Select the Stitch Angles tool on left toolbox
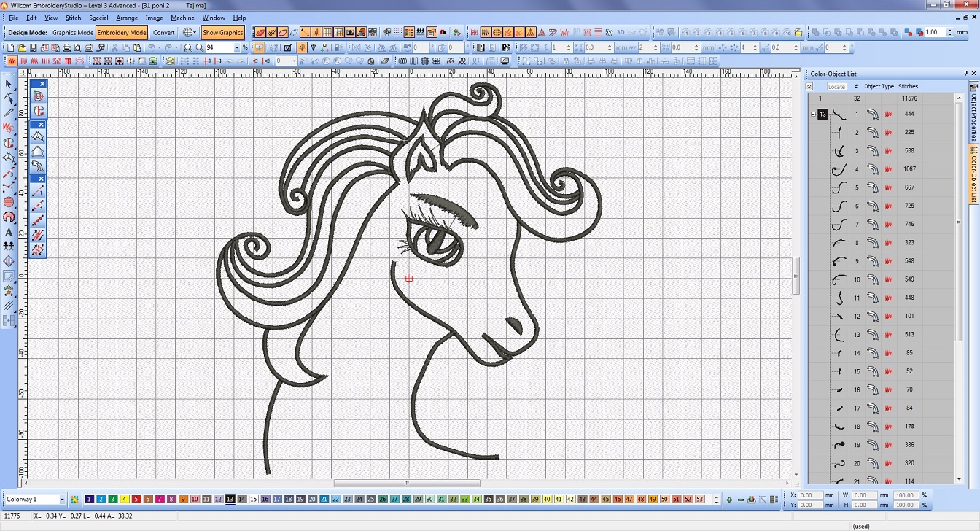This screenshot has width=980, height=531. click(x=9, y=306)
